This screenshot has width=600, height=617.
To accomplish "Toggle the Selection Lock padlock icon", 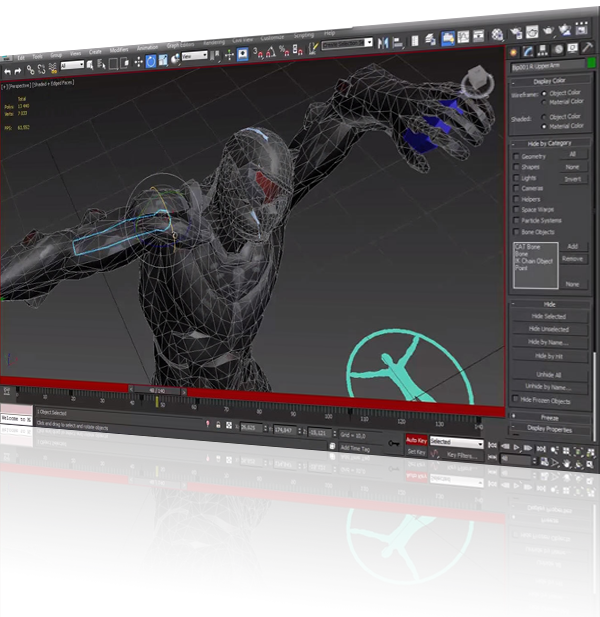I will [218, 425].
